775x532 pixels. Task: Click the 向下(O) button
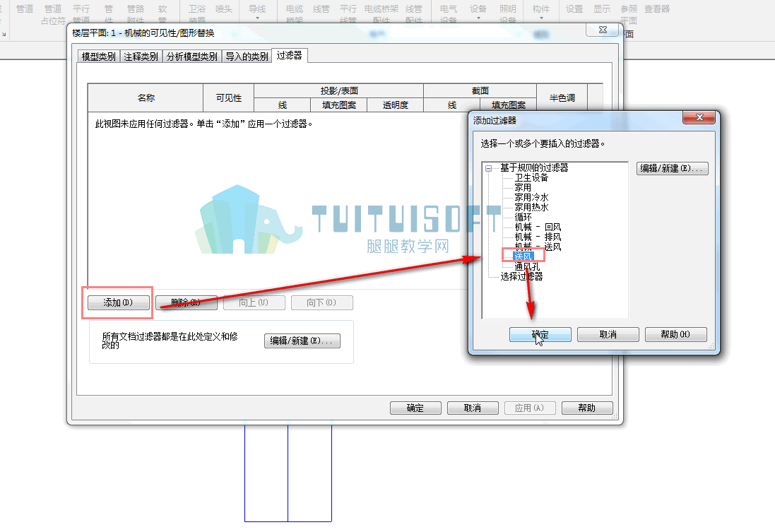(321, 302)
